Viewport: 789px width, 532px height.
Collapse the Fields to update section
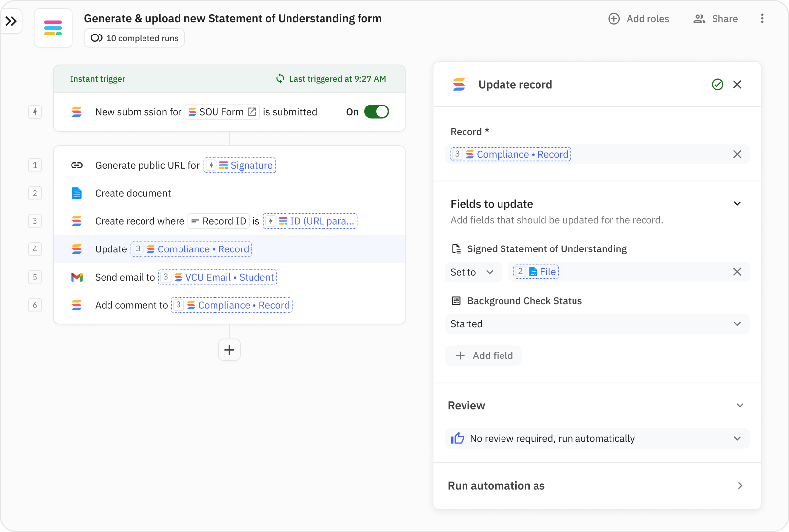(x=737, y=204)
